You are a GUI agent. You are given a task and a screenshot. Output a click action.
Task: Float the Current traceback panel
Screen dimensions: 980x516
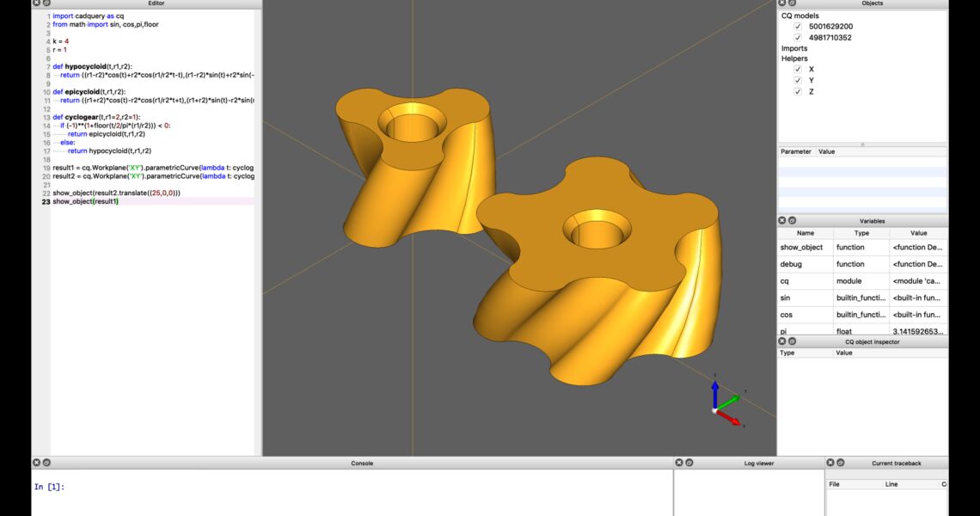pos(841,463)
